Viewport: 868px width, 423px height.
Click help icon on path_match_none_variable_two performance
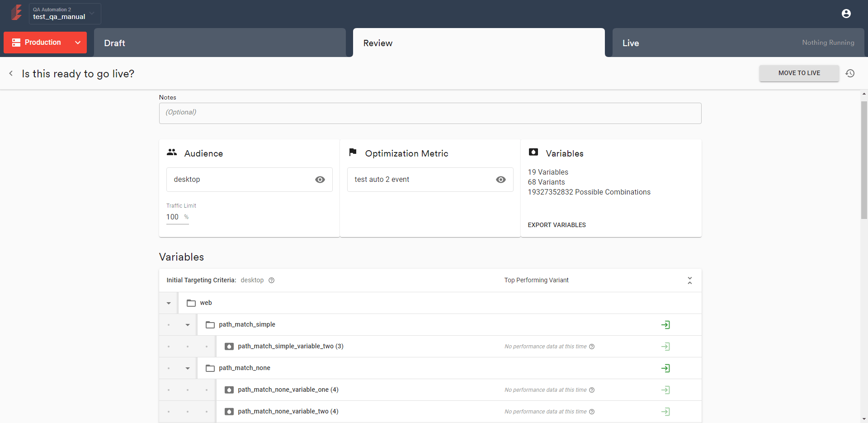592,412
